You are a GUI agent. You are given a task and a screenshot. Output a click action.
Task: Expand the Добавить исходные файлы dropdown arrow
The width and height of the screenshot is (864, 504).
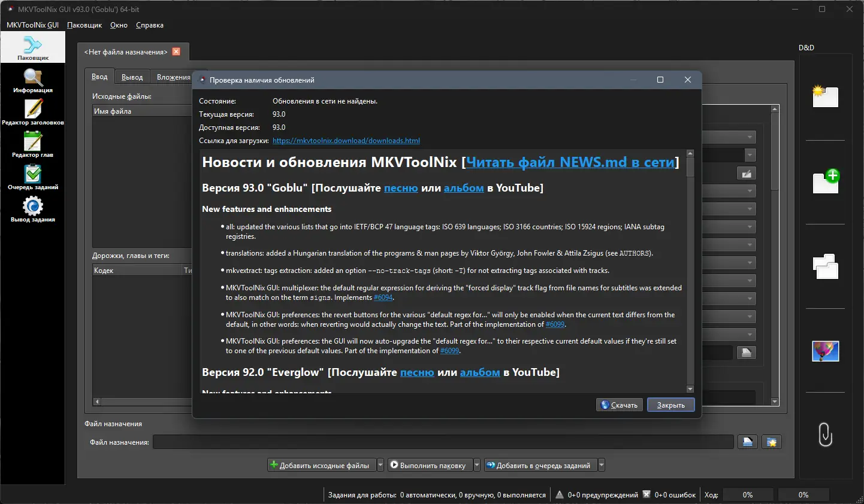coord(380,464)
